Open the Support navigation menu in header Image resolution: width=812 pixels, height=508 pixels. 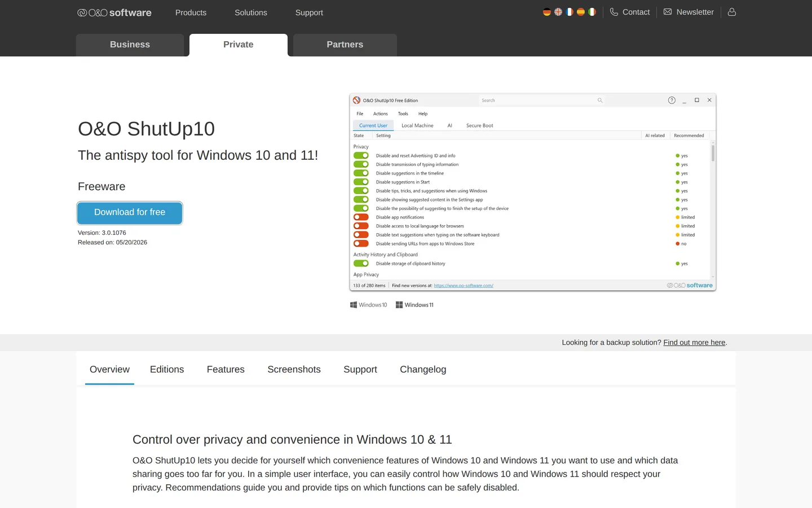click(x=309, y=12)
